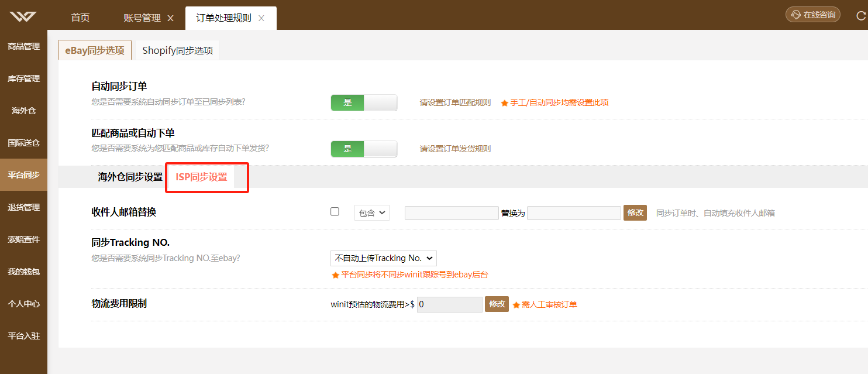Open 平台同步 in the sidebar
The height and width of the screenshot is (374, 868).
[x=23, y=175]
